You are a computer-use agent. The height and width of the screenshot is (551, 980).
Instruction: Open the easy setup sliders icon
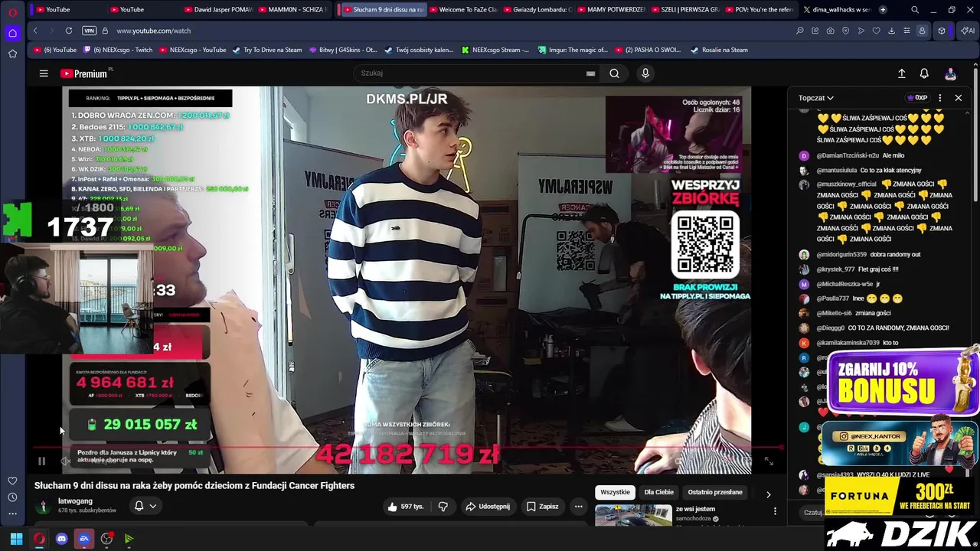[906, 31]
